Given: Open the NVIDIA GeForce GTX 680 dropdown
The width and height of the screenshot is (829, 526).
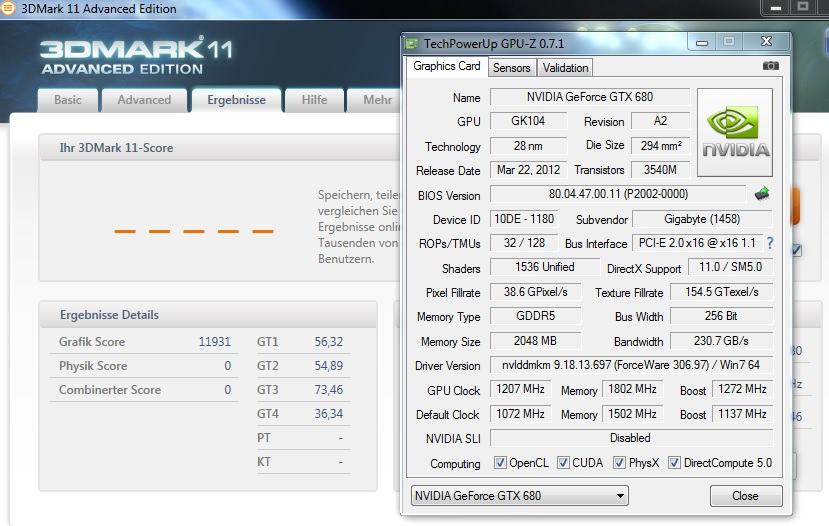Looking at the screenshot, I should coord(520,495).
